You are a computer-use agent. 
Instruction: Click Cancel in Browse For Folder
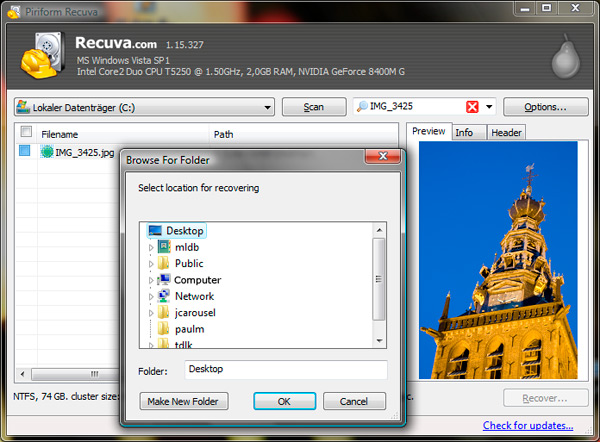[354, 401]
